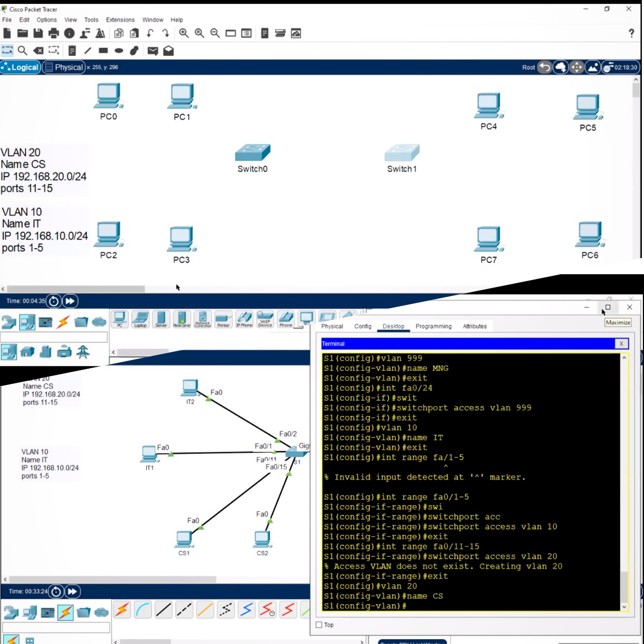
Task: Click the IT1 computer in lower topology
Action: tap(150, 454)
